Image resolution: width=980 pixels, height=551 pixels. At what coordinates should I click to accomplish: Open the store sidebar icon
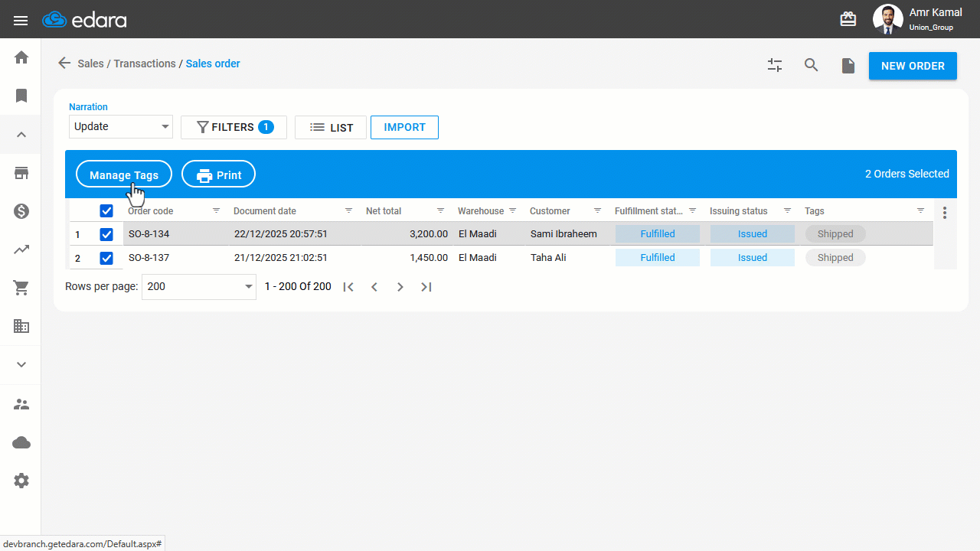[21, 173]
